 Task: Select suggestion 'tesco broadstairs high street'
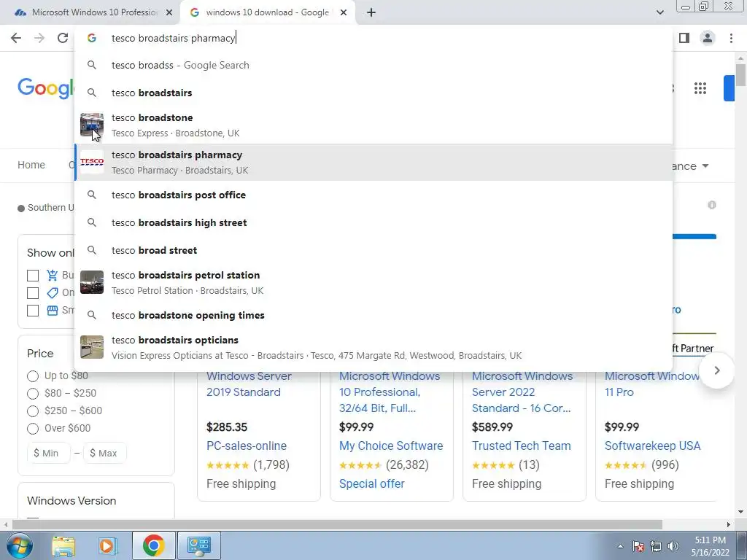tap(373, 222)
